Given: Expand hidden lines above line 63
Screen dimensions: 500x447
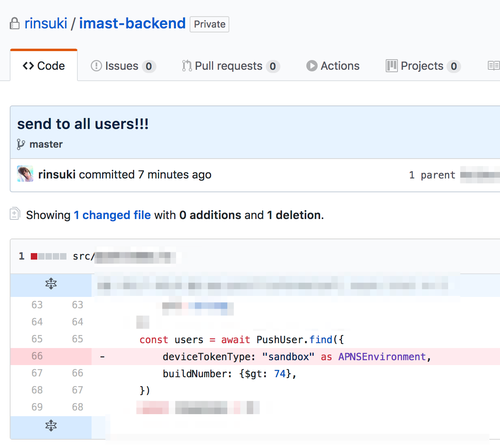Looking at the screenshot, I should [51, 284].
